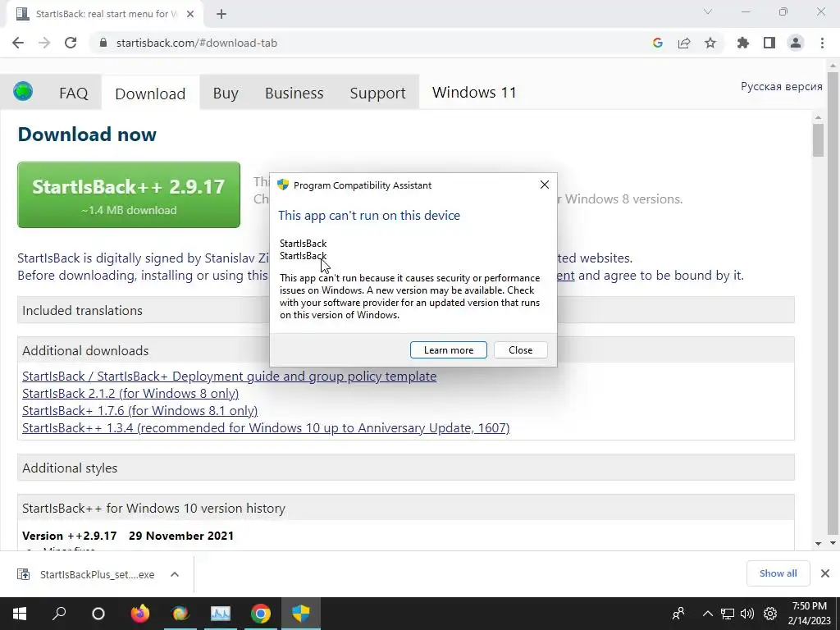Expand download item options chevron
Image resolution: width=840 pixels, height=630 pixels.
tap(175, 574)
